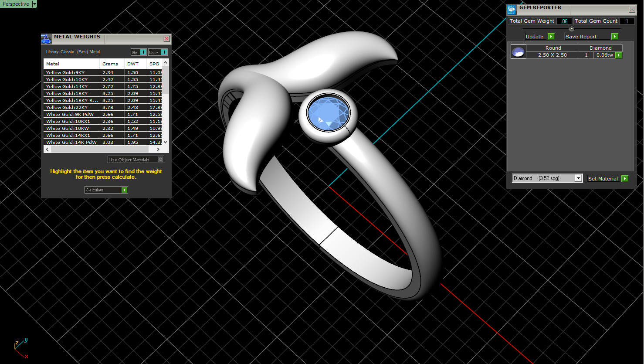
Task: Click the SPG column header
Action: (x=154, y=64)
